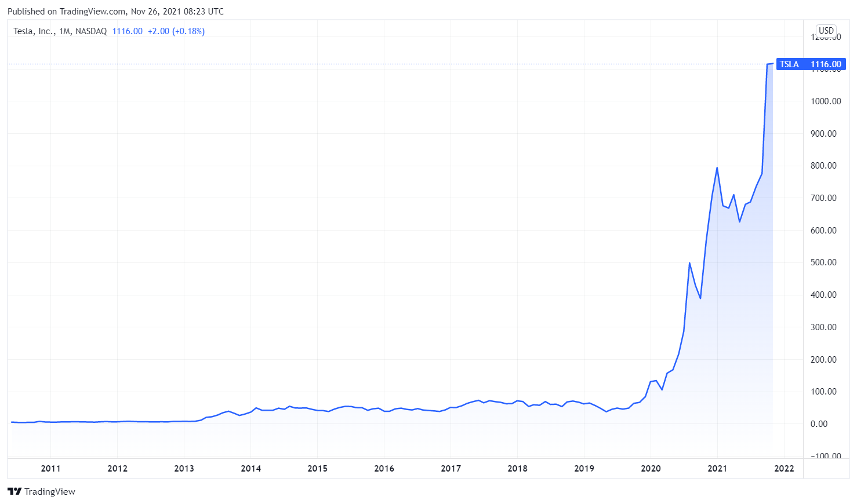Screen dimensions: 857x504
Task: Click the 2012 label on time axis
Action: pyautogui.click(x=117, y=469)
